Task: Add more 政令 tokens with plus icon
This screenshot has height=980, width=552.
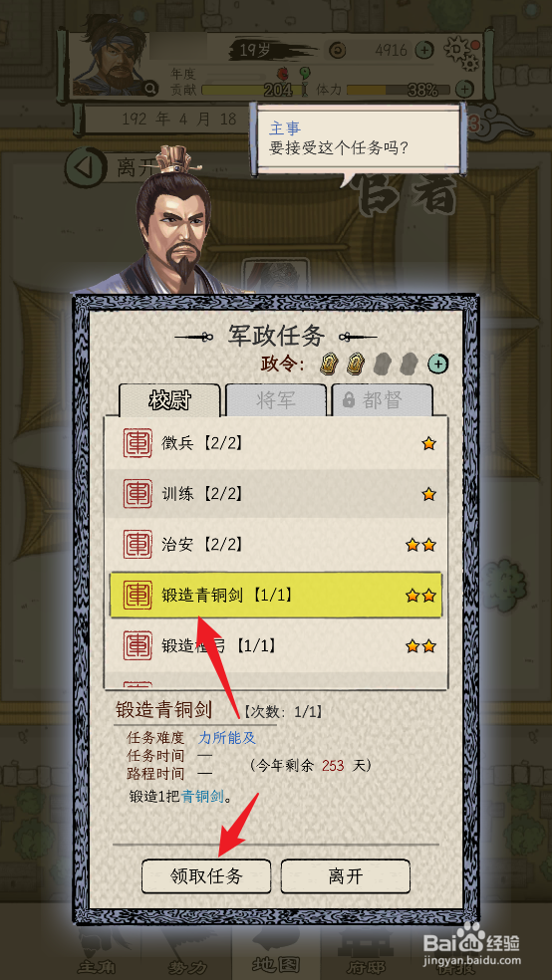Action: click(x=438, y=364)
